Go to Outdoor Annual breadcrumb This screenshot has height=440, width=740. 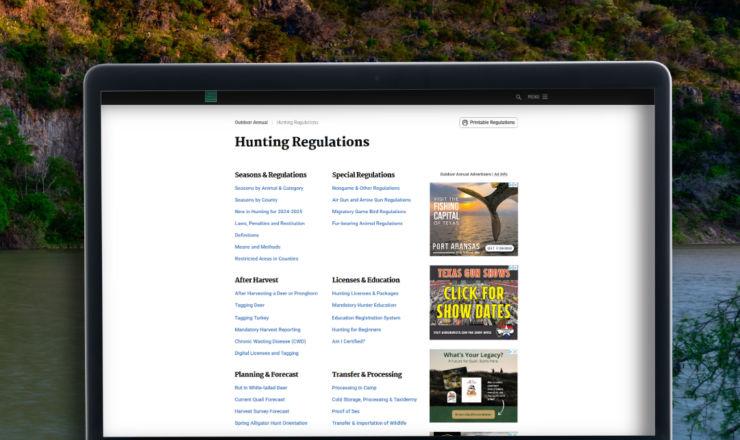(x=251, y=122)
